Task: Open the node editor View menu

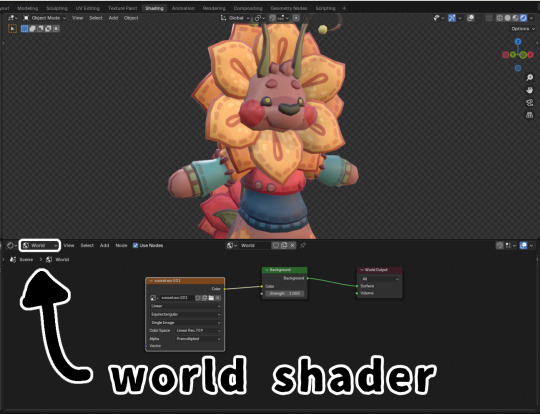Action: click(69, 246)
